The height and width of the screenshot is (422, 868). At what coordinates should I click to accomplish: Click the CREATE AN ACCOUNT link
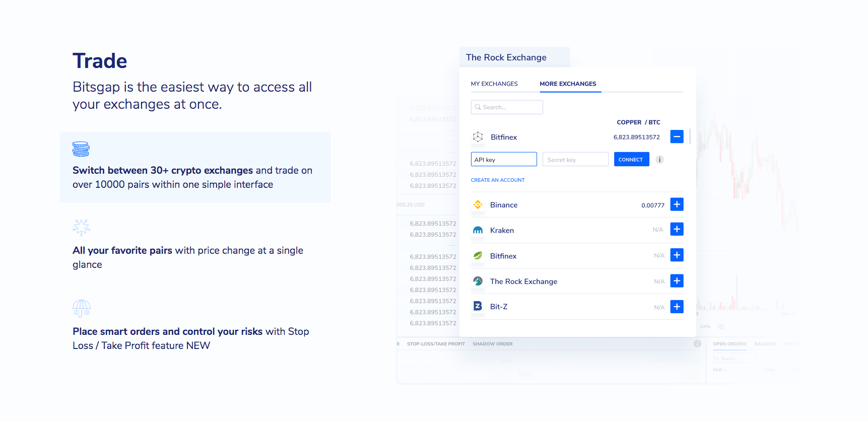498,180
